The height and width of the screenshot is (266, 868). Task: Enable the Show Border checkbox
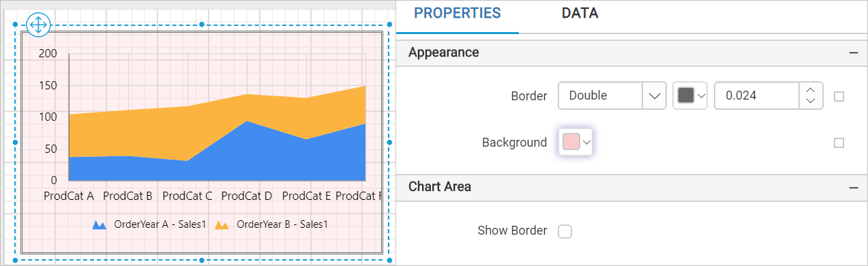(565, 231)
